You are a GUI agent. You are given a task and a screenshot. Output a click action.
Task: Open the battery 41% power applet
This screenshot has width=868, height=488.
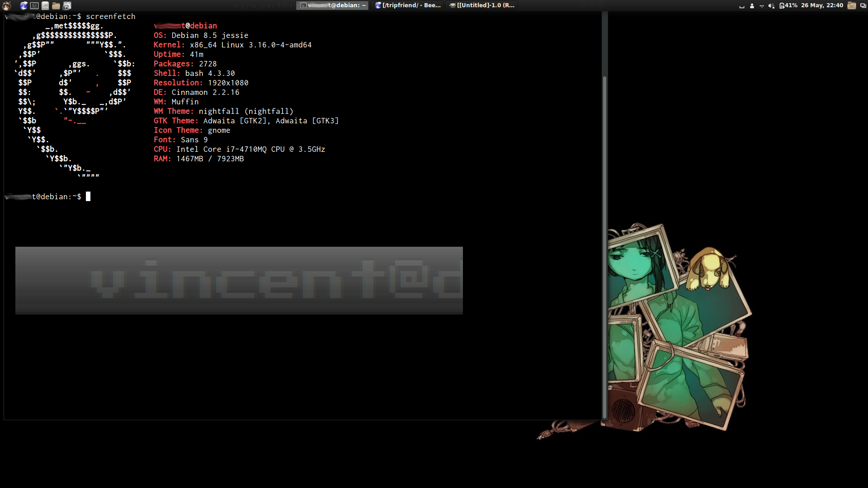click(x=788, y=5)
